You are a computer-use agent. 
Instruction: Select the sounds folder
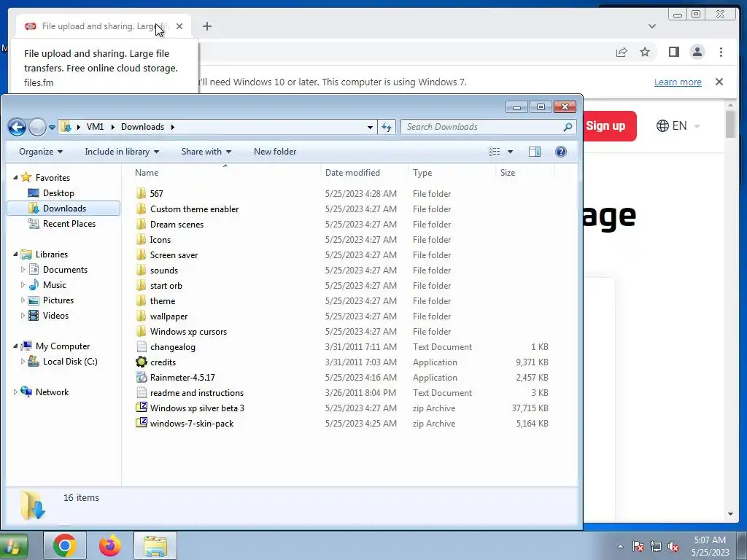(x=164, y=270)
